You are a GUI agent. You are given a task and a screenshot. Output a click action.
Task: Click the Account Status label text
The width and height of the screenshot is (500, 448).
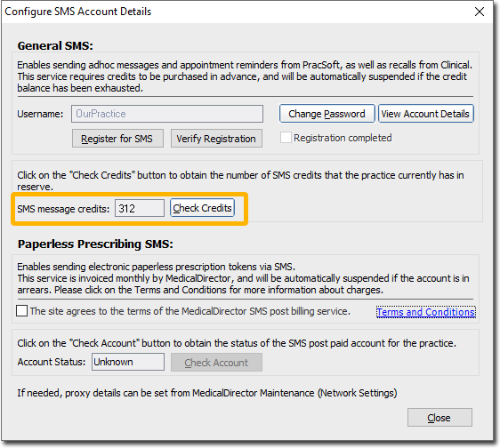coord(52,362)
